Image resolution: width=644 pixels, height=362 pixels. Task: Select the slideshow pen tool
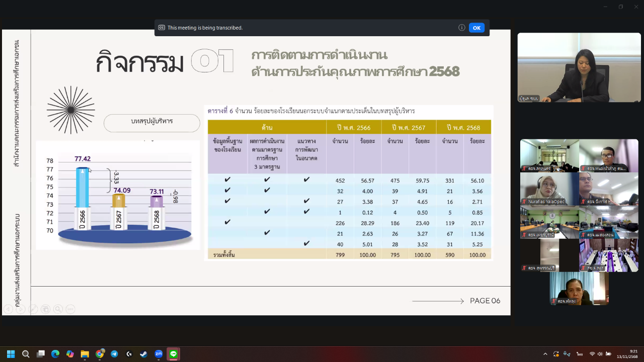tap(33, 309)
